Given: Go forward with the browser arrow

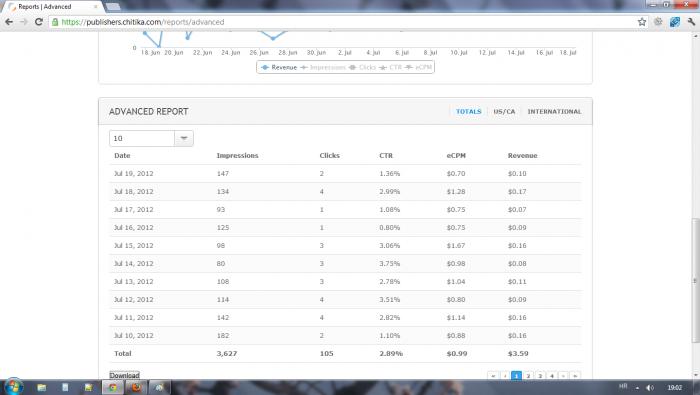Looking at the screenshot, I should (x=24, y=22).
